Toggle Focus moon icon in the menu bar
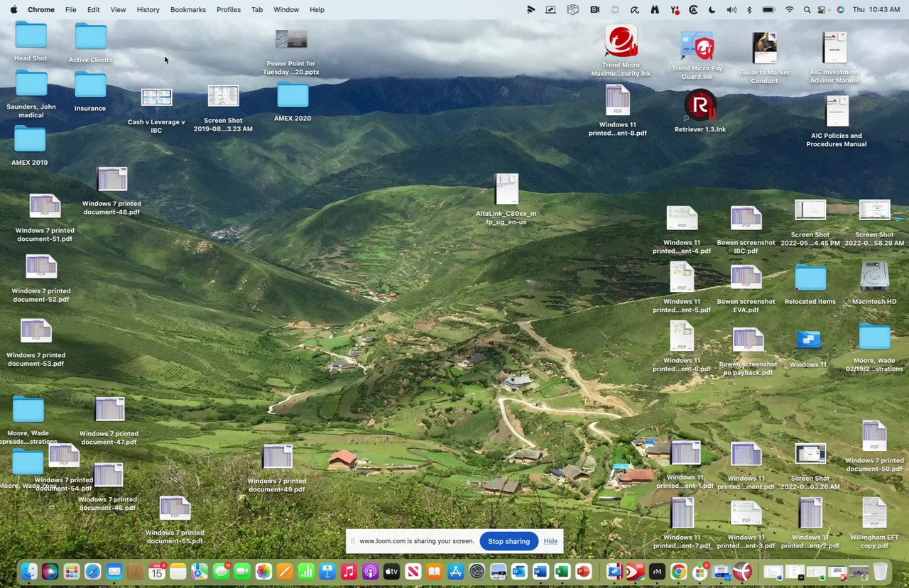 pyautogui.click(x=712, y=9)
